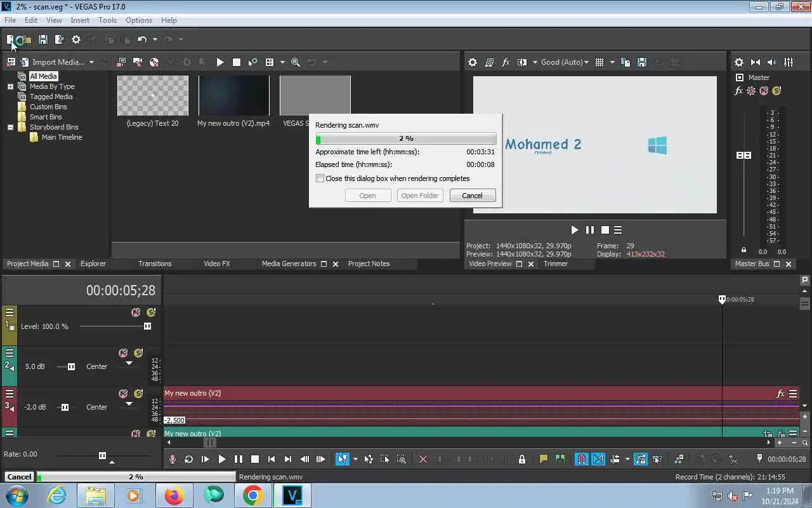The width and height of the screenshot is (812, 508).
Task: Switch to the Transitions tab
Action: pos(155,264)
